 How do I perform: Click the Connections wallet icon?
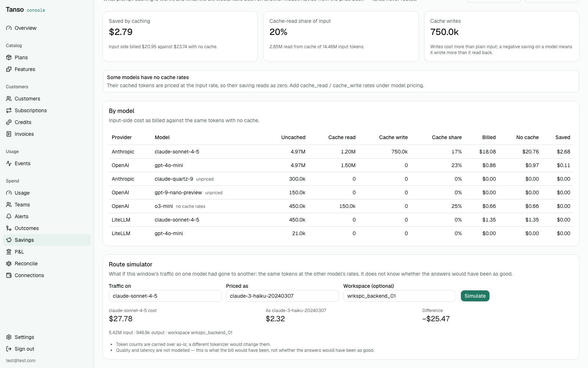coord(9,275)
